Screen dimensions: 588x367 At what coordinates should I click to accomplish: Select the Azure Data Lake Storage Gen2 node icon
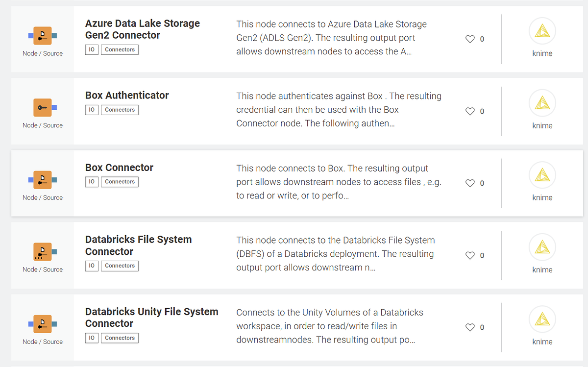[x=43, y=35]
